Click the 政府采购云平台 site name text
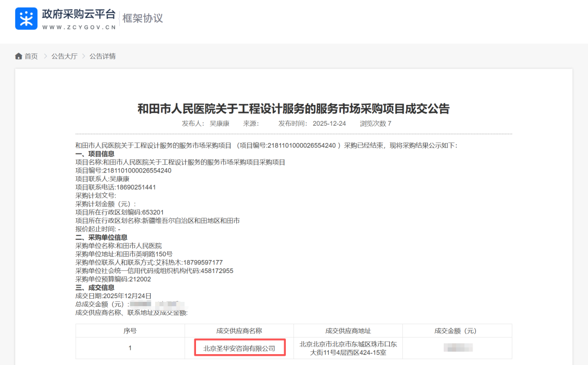Screen dimensions: 588x365 coord(78,14)
